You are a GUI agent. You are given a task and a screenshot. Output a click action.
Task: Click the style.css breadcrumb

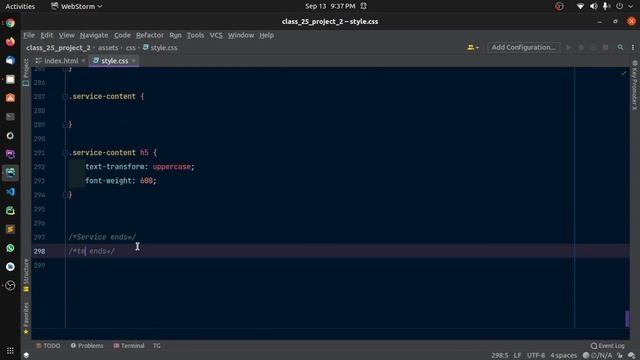click(x=160, y=48)
